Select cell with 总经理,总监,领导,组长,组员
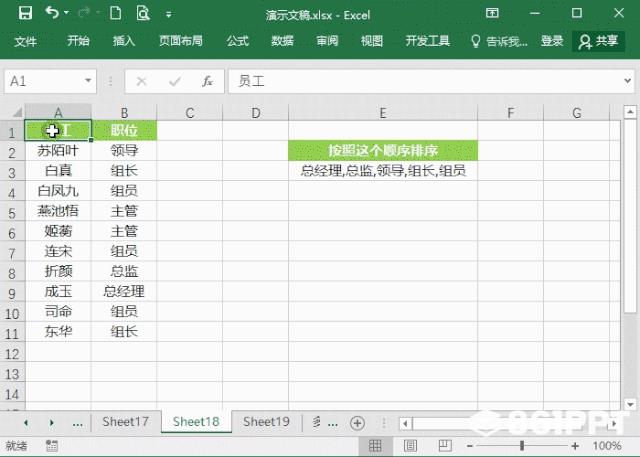640x457 pixels. (x=383, y=171)
